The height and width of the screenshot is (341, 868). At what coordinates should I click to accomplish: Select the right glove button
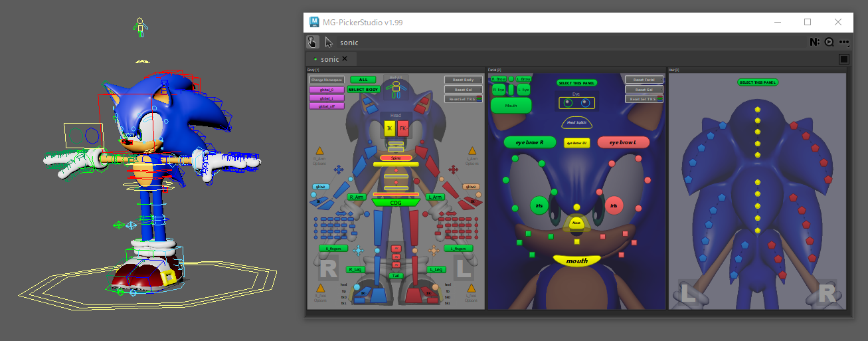(x=321, y=187)
